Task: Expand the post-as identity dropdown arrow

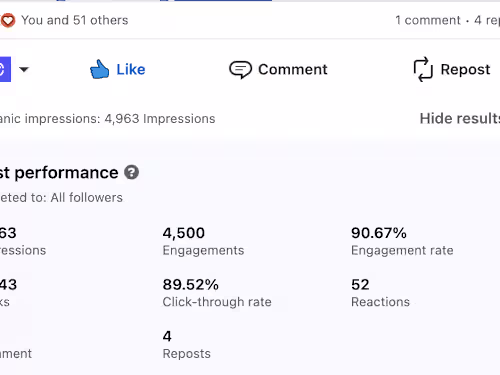Action: tap(24, 69)
